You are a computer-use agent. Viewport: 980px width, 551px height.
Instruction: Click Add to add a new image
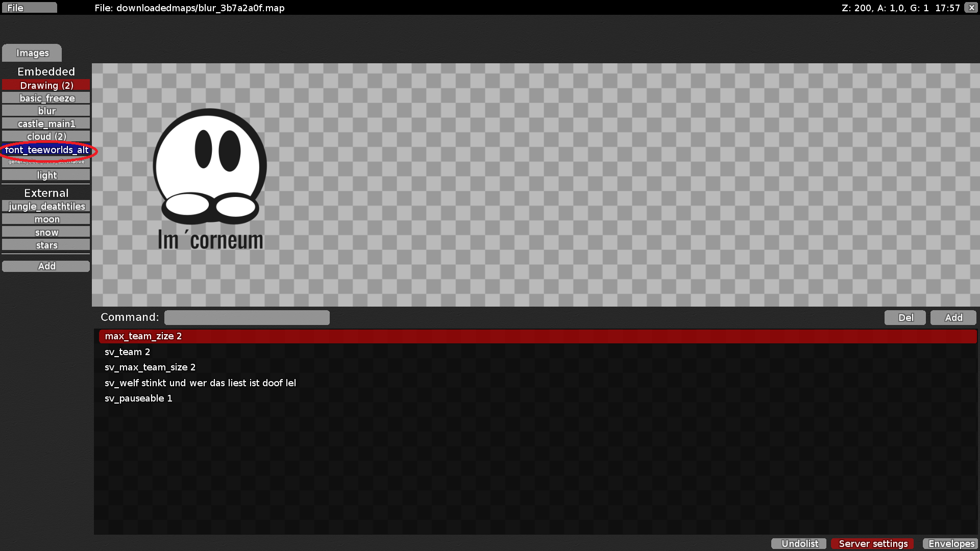pyautogui.click(x=46, y=266)
